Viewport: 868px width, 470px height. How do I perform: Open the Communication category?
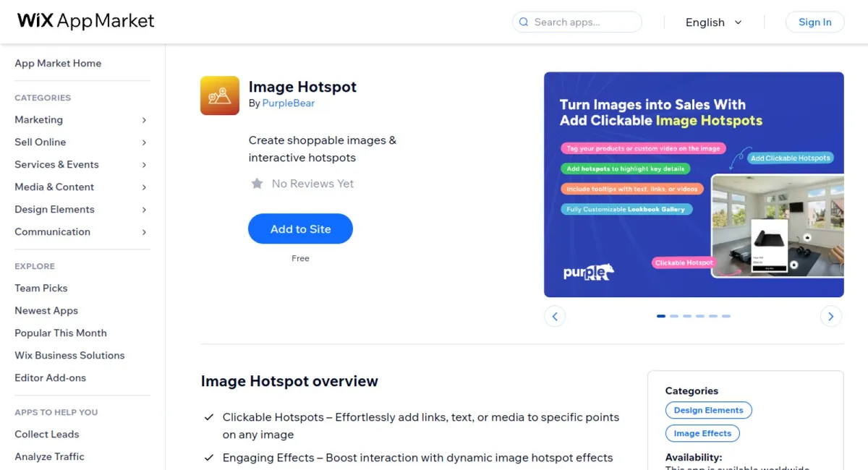(x=52, y=231)
